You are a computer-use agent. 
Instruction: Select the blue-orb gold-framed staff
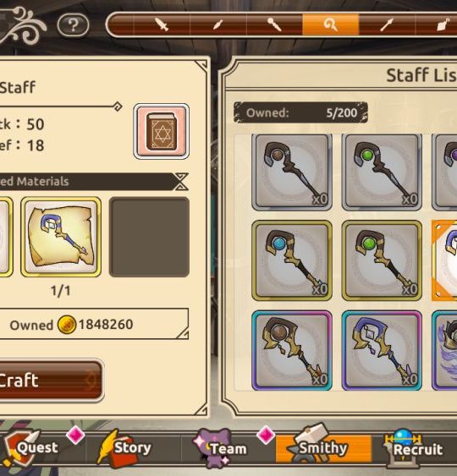292,260
